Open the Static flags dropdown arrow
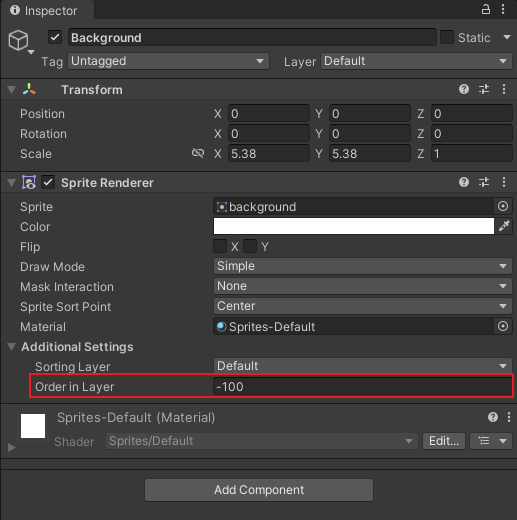 point(507,37)
